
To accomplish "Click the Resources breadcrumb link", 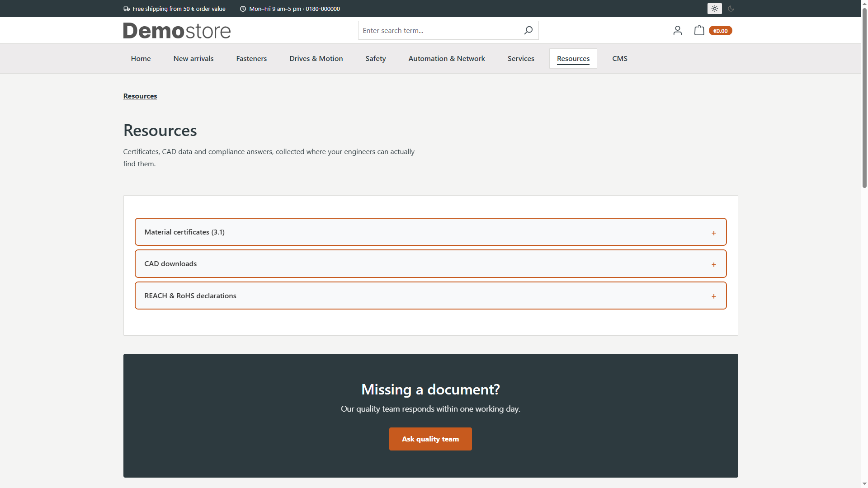I will (x=140, y=96).
